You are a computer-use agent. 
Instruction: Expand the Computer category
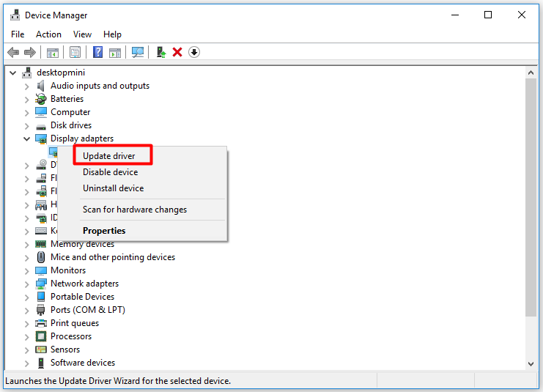tap(26, 113)
